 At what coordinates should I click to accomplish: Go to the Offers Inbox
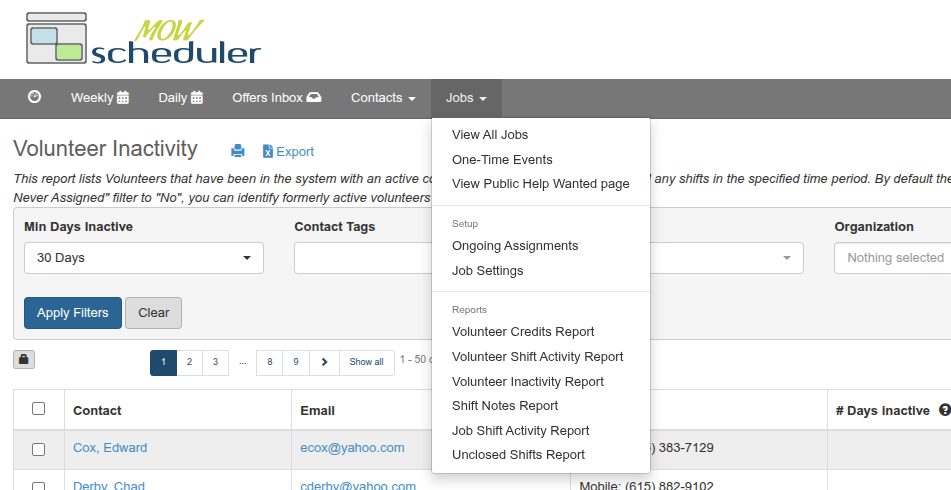click(277, 98)
